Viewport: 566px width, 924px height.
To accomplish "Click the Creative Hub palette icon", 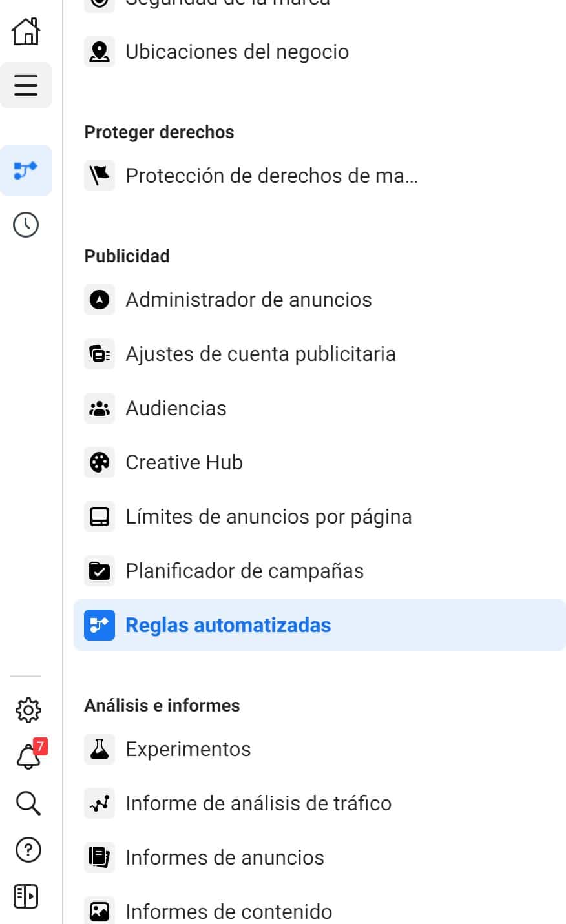I will point(100,462).
